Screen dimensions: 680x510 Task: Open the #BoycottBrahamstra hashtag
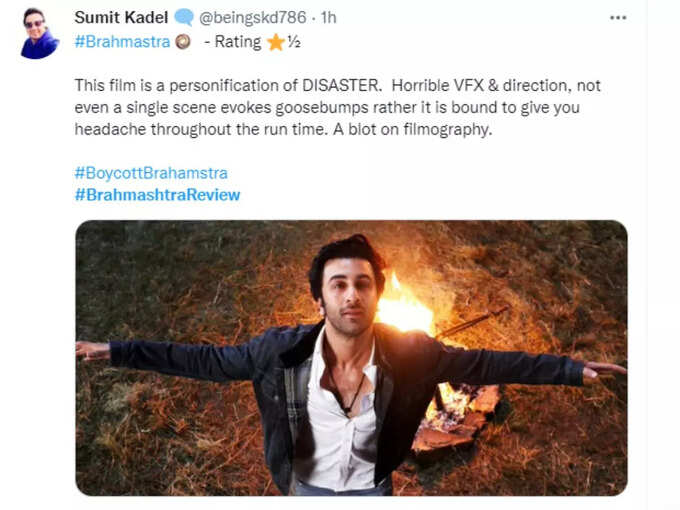(x=151, y=173)
